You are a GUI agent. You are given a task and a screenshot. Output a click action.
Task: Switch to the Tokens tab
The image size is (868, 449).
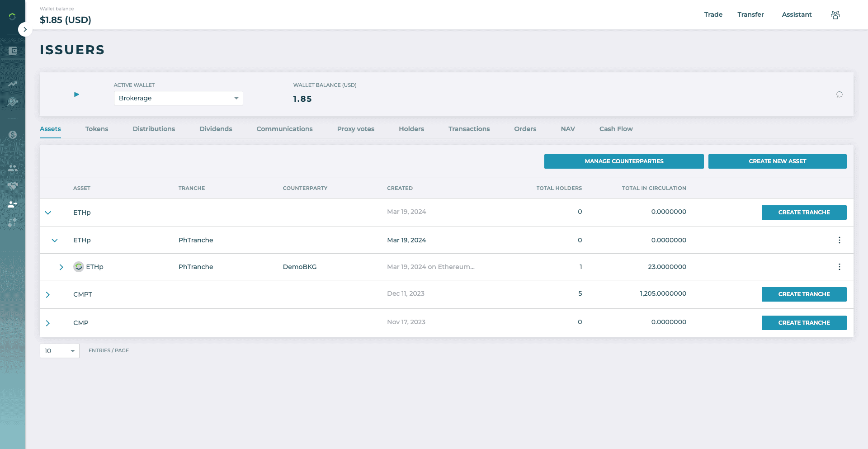click(97, 129)
